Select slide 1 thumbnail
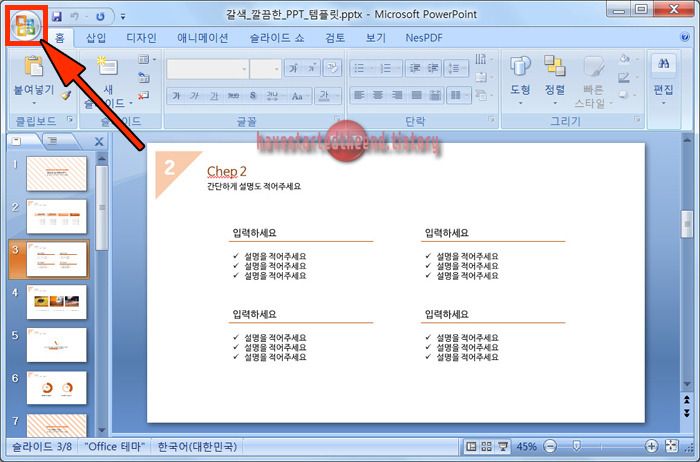The width and height of the screenshot is (700, 462). tap(56, 173)
